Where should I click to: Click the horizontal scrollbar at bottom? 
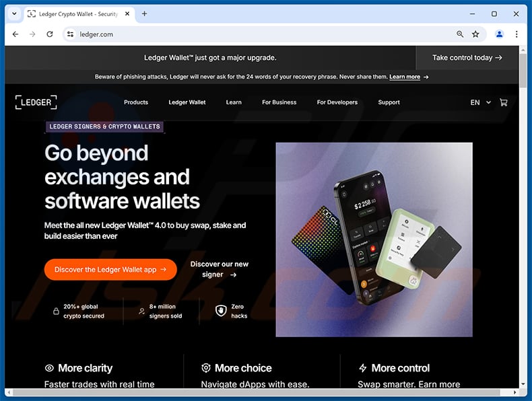coord(257,392)
